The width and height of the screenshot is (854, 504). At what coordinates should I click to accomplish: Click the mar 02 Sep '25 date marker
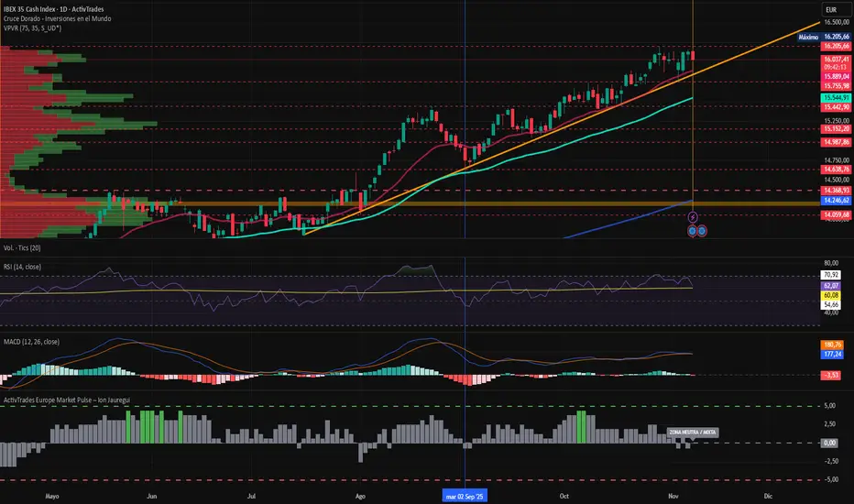tap(465, 497)
